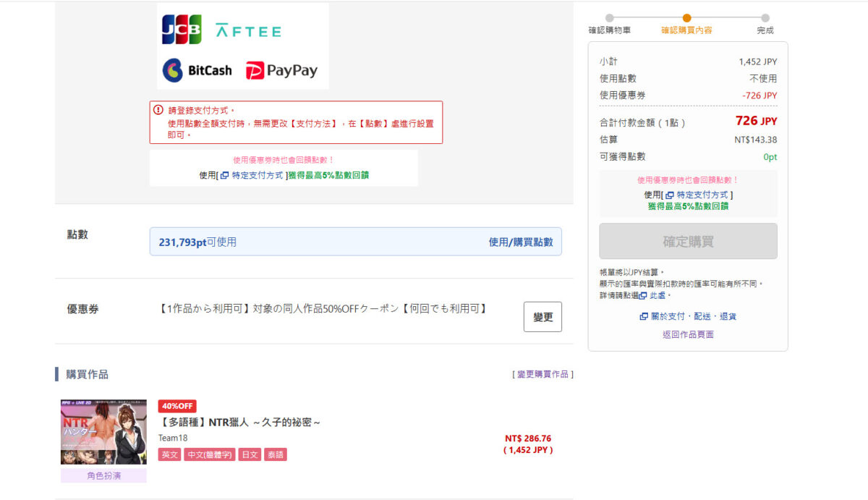The height and width of the screenshot is (500, 868).
Task: Click the 不使用 points usage value
Action: pyautogui.click(x=763, y=79)
